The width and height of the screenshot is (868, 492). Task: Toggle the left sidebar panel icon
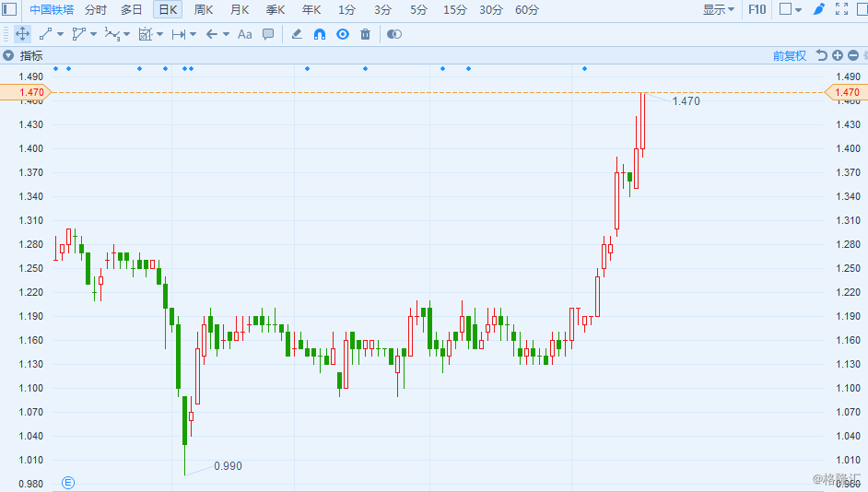pos(9,9)
